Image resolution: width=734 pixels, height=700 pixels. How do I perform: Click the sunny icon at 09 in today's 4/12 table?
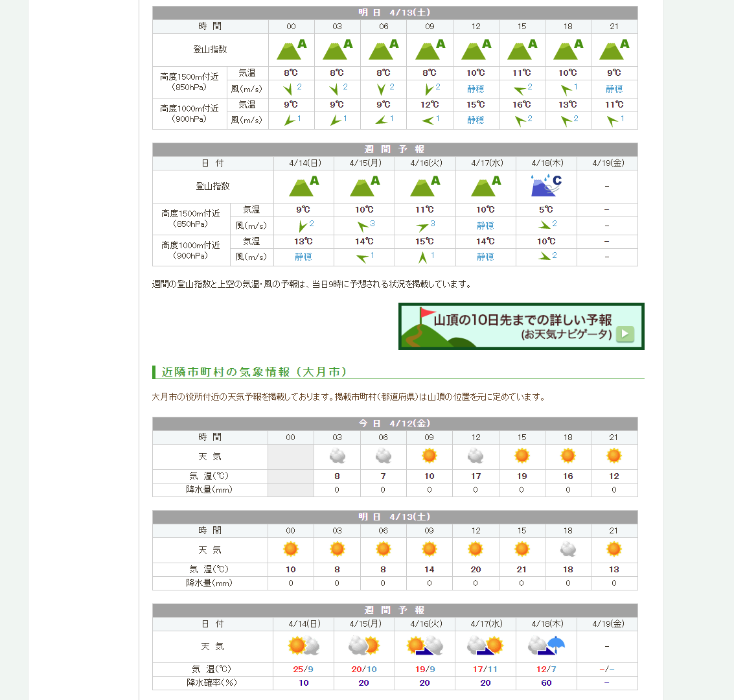(429, 456)
